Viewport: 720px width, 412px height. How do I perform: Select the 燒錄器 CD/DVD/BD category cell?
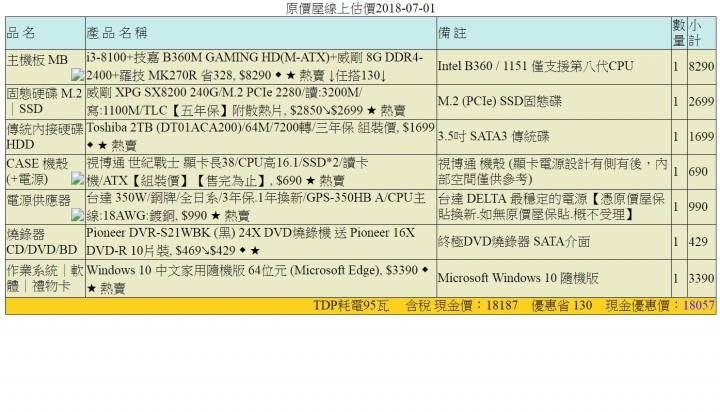coord(45,242)
